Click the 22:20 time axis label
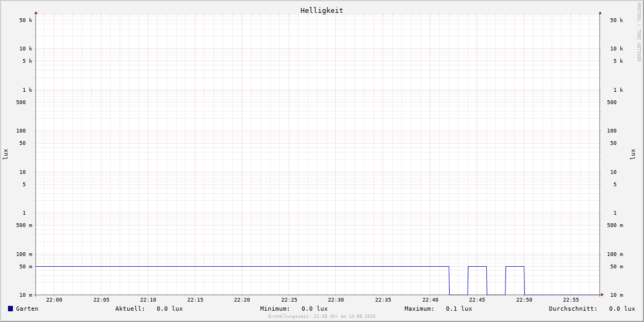This screenshot has width=644, height=322. (x=242, y=300)
